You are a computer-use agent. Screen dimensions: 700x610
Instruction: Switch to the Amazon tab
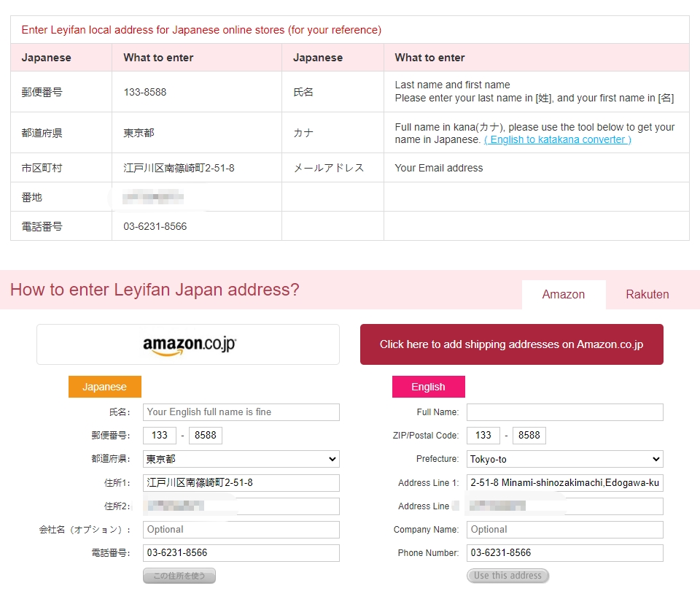coord(564,295)
